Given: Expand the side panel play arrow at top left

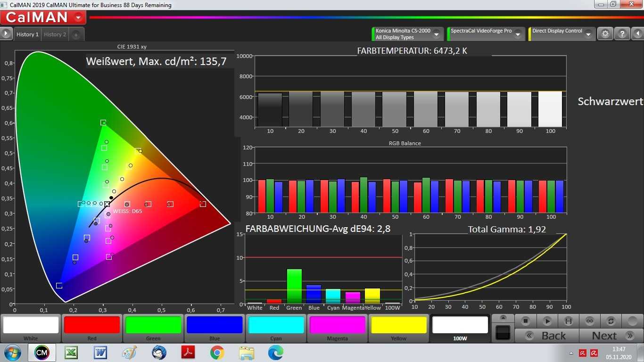Looking at the screenshot, I should pyautogui.click(x=6, y=33).
